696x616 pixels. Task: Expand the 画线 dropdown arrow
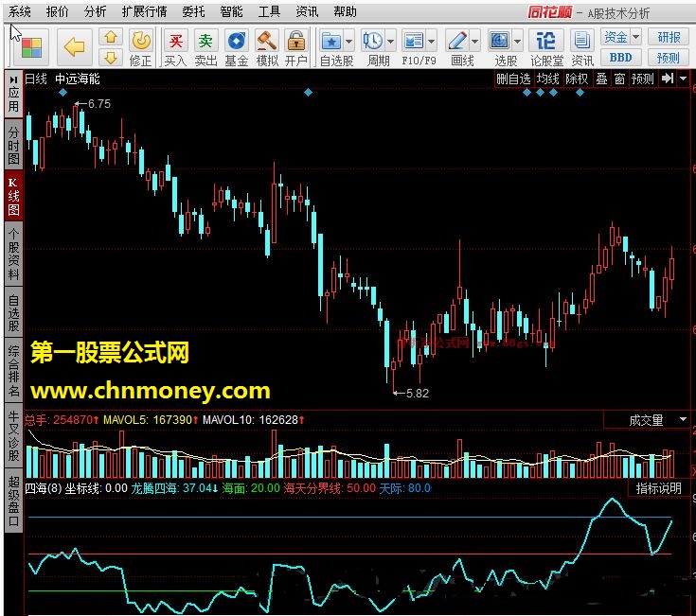[x=474, y=42]
